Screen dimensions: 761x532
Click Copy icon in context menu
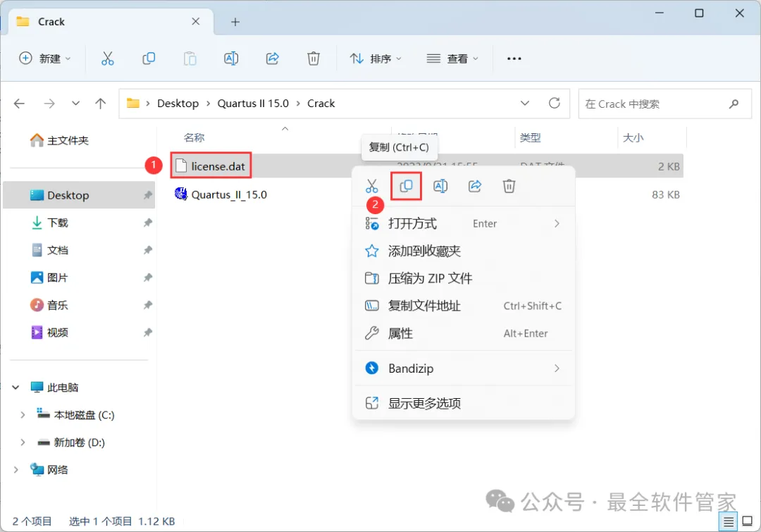pyautogui.click(x=407, y=186)
